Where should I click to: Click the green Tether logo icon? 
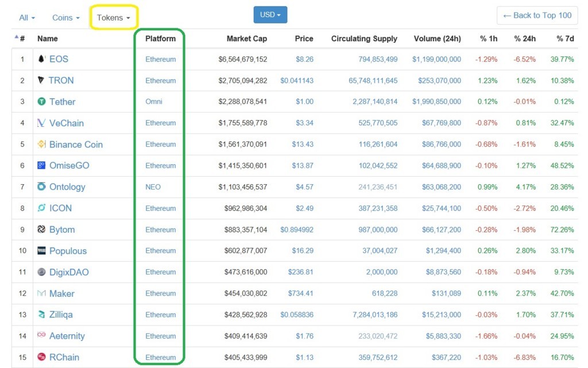41,102
